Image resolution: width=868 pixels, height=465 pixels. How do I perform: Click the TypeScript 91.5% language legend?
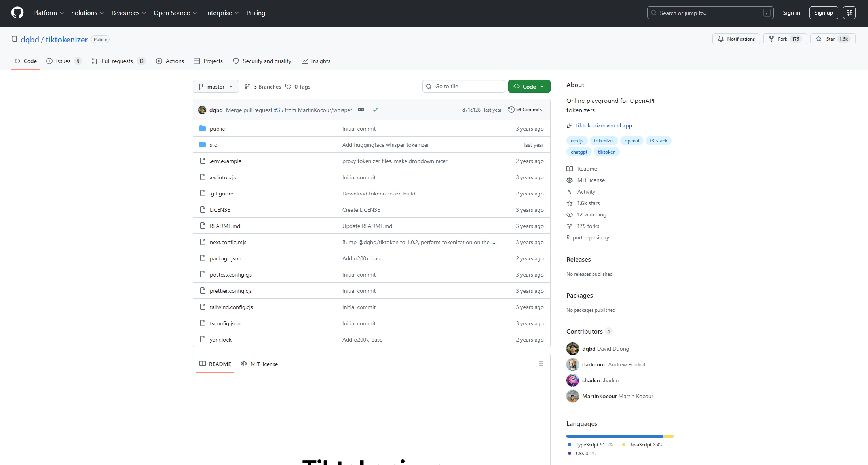coord(590,445)
